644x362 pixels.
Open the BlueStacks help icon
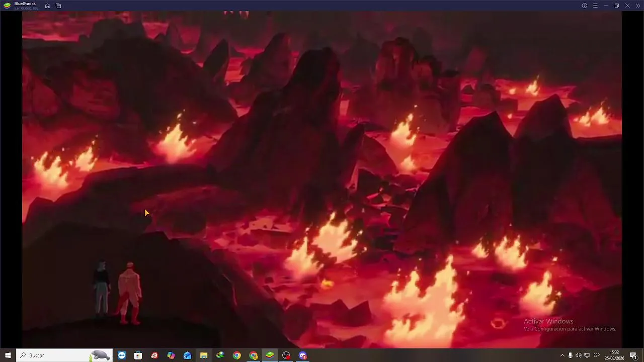[x=584, y=6]
